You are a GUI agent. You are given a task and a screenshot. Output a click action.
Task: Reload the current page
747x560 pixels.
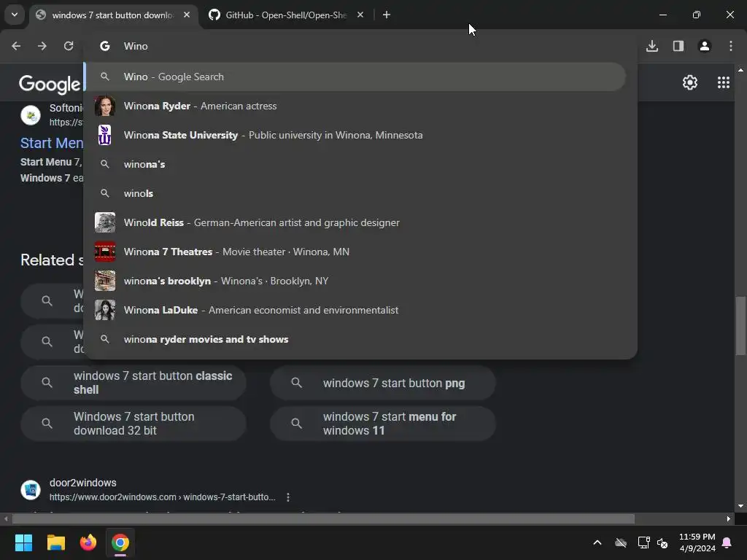click(69, 46)
